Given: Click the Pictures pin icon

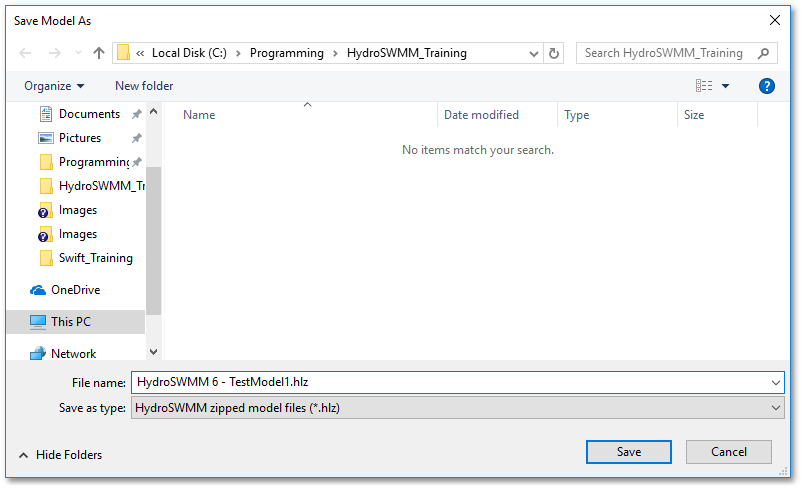Looking at the screenshot, I should click(x=137, y=138).
